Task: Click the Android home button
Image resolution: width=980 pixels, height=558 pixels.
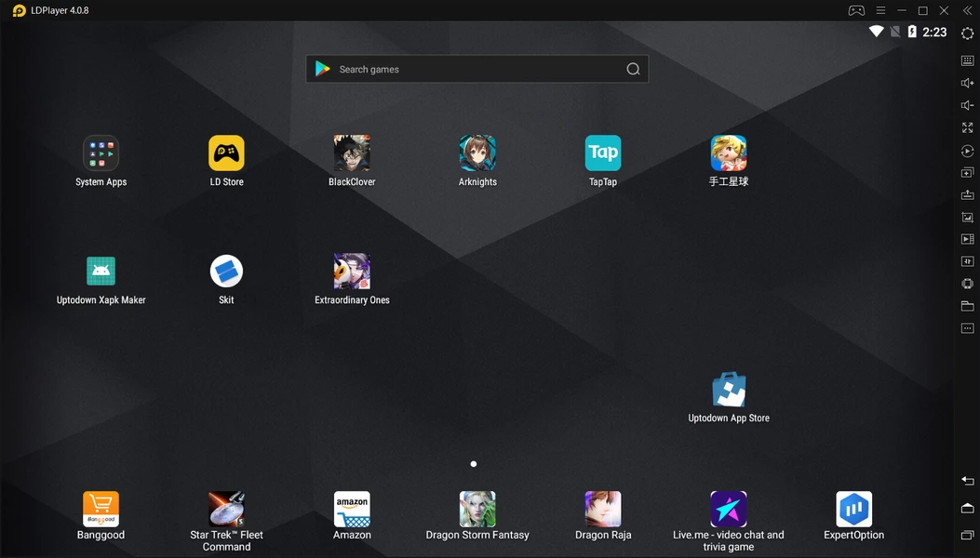Action: point(968,508)
